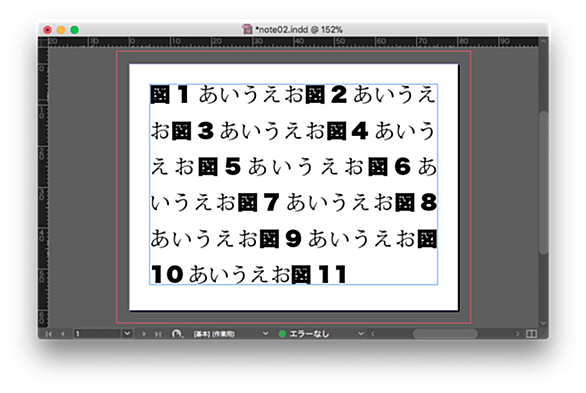This screenshot has height=393, width=586.
Task: Click the green preflight status indicator
Action: 283,334
